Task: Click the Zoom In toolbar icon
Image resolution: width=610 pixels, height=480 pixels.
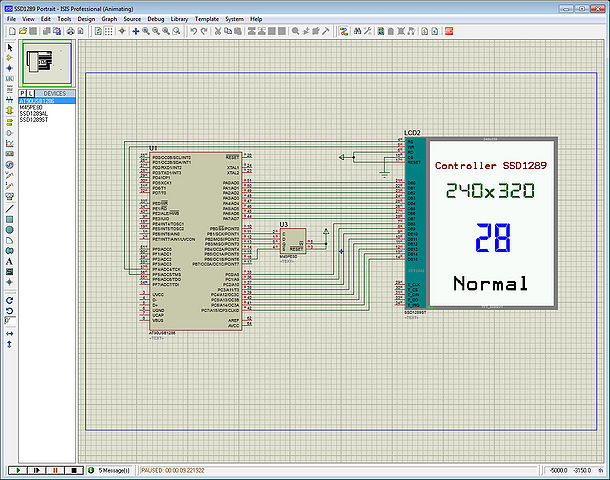Action: click(146, 31)
